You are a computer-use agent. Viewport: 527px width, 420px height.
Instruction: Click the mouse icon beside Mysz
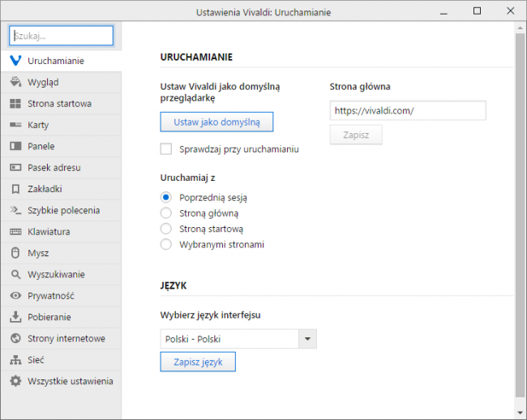click(15, 253)
